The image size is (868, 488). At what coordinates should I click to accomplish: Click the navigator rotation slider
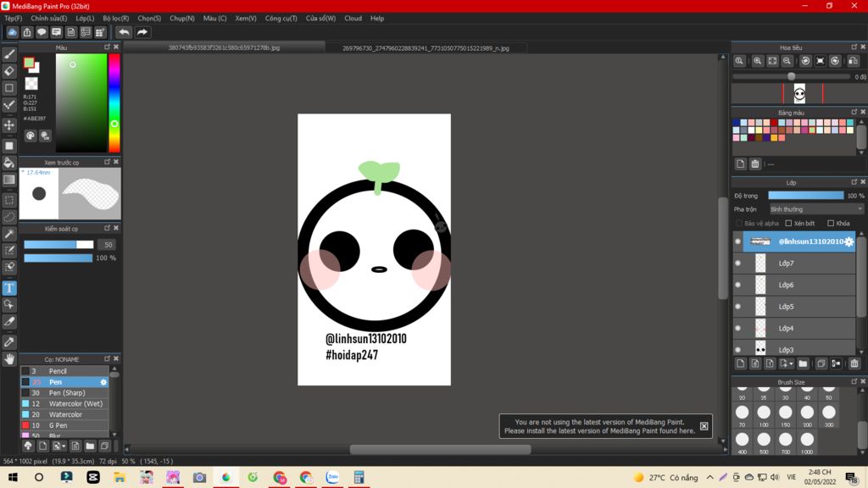click(x=792, y=76)
